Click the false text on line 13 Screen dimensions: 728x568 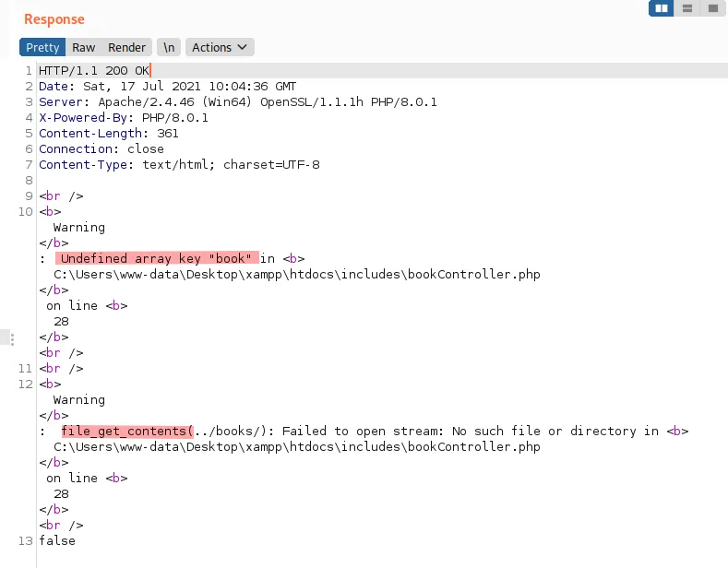click(57, 540)
